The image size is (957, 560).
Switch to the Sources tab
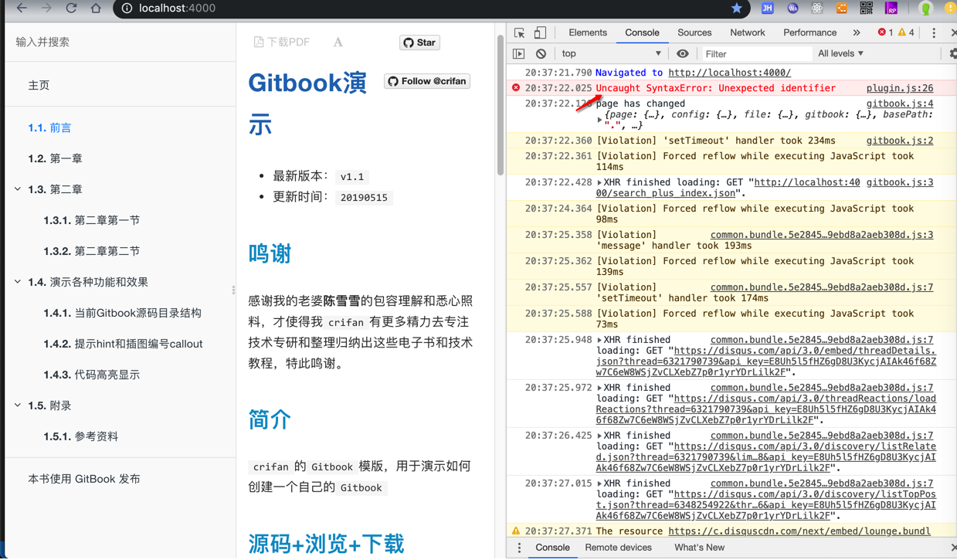[x=694, y=32]
